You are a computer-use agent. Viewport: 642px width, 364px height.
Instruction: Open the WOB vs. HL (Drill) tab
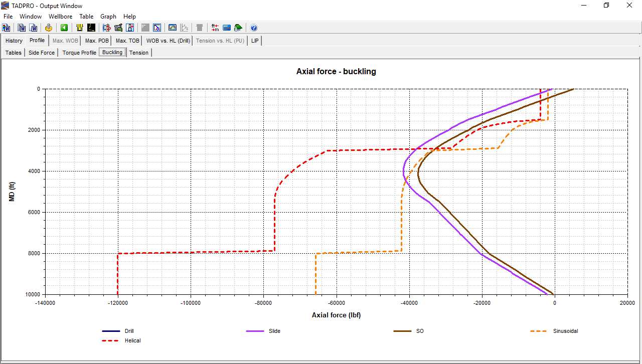pos(168,41)
